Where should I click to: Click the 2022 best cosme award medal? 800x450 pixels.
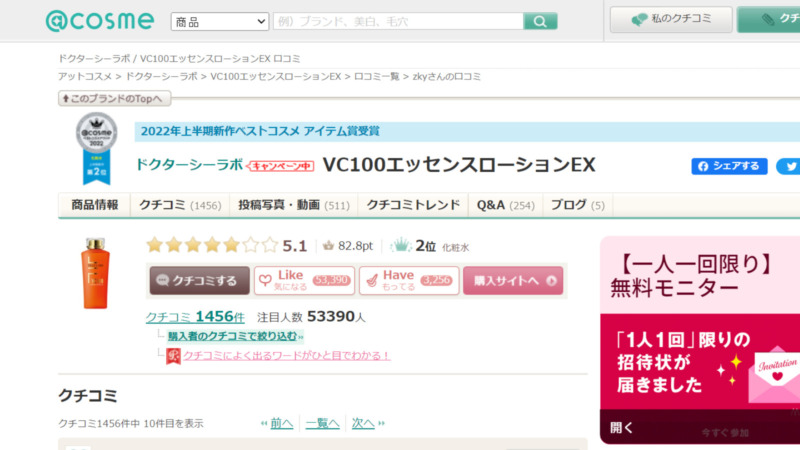click(x=96, y=147)
